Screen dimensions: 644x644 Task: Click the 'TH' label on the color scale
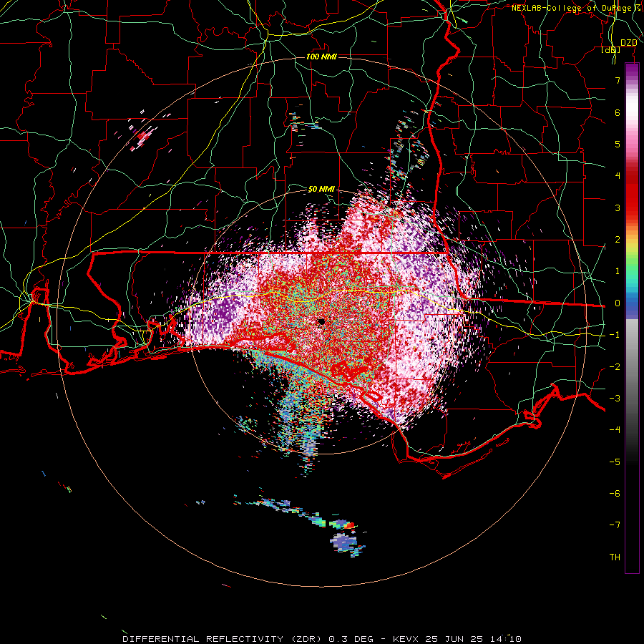click(615, 557)
